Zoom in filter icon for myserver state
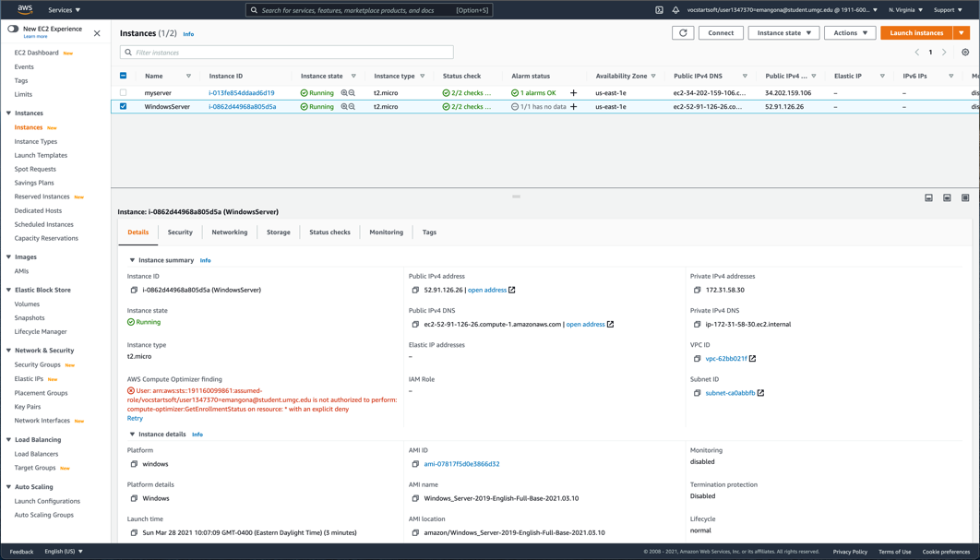980x560 pixels. [x=344, y=92]
